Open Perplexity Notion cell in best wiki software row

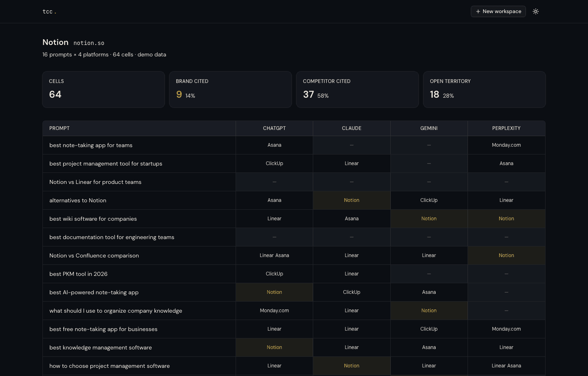point(506,219)
